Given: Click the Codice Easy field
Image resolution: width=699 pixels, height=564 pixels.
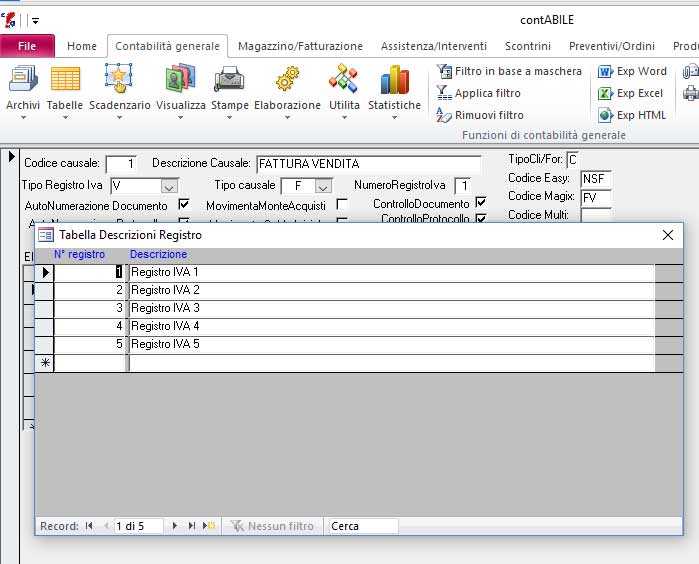Looking at the screenshot, I should [x=595, y=179].
